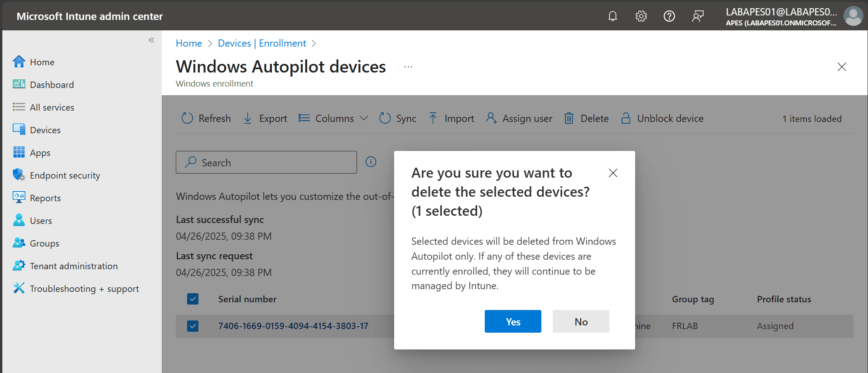The image size is (868, 373).
Task: Click Sync in the toolbar
Action: click(398, 118)
